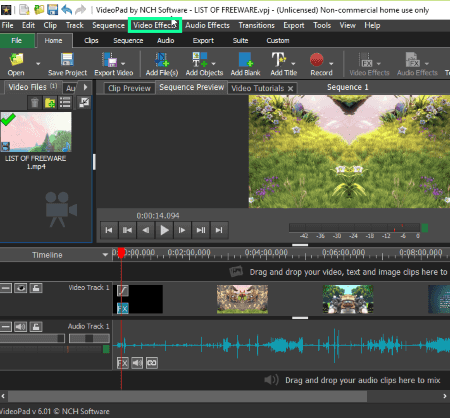Click the Open project icon

(x=16, y=60)
